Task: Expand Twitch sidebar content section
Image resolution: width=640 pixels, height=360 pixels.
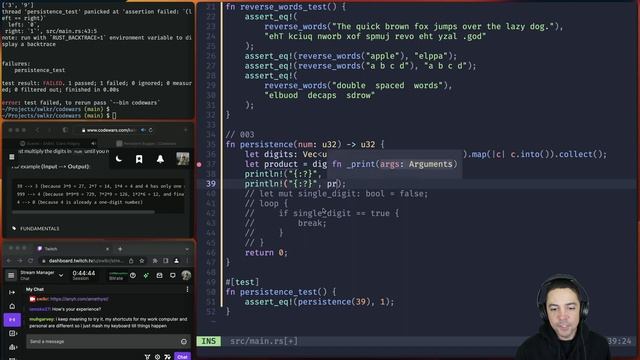Action: pyautogui.click(x=12, y=333)
